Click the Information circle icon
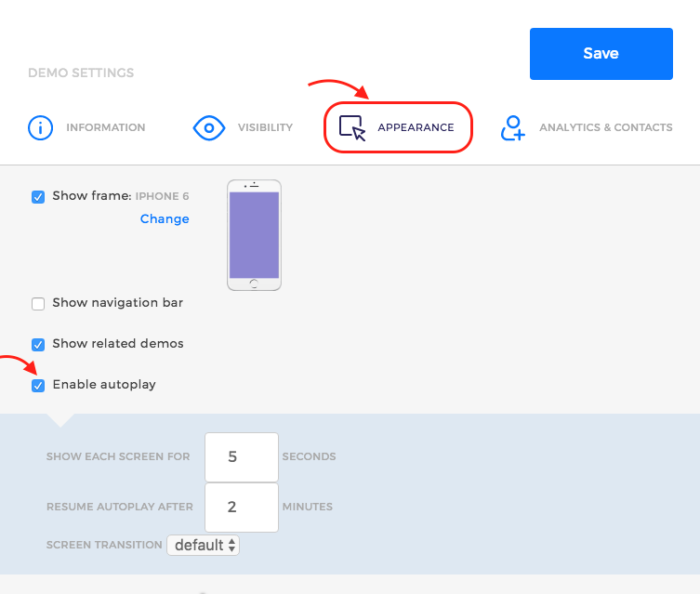The height and width of the screenshot is (594, 700). pos(40,127)
